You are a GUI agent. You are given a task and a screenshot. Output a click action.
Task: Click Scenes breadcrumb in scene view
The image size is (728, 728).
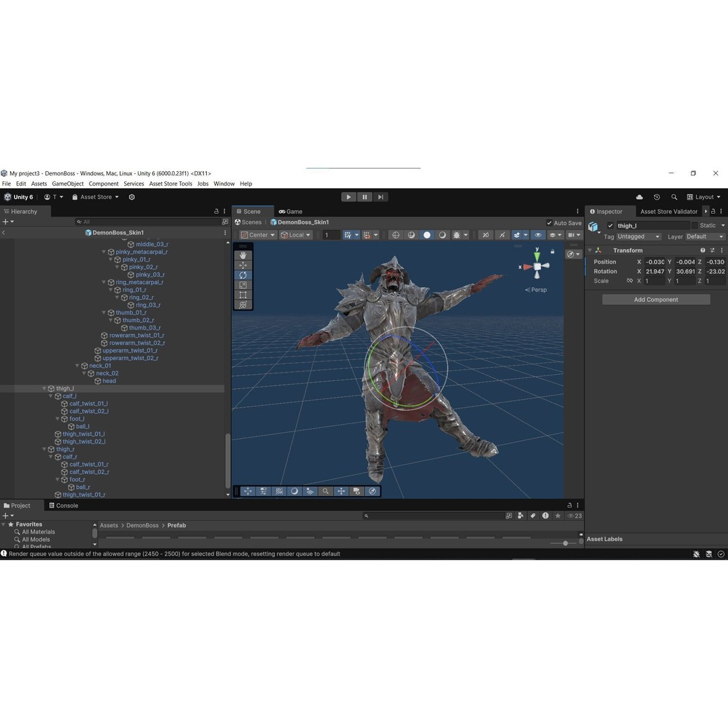pyautogui.click(x=248, y=222)
